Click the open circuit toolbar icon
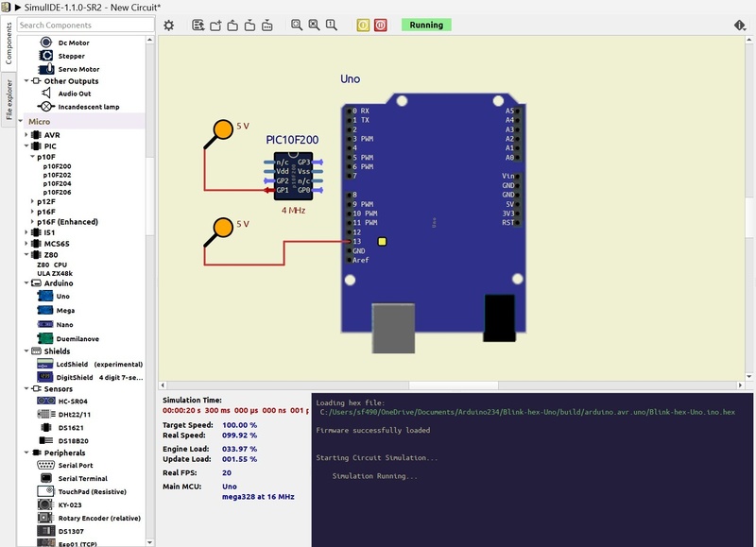 click(232, 26)
